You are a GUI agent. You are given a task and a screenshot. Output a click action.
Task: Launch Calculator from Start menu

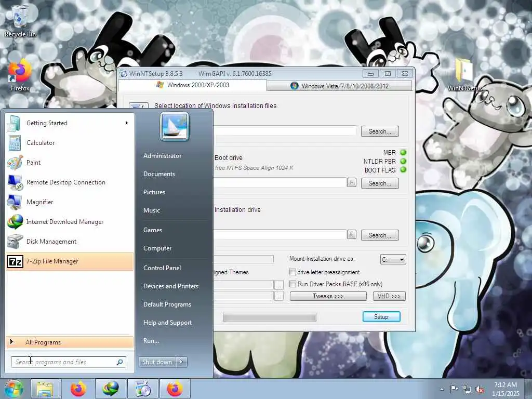point(69,143)
